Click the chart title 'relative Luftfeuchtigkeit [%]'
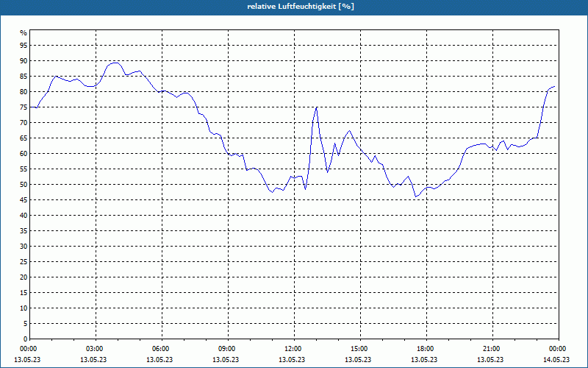The width and height of the screenshot is (588, 368). tap(301, 7)
